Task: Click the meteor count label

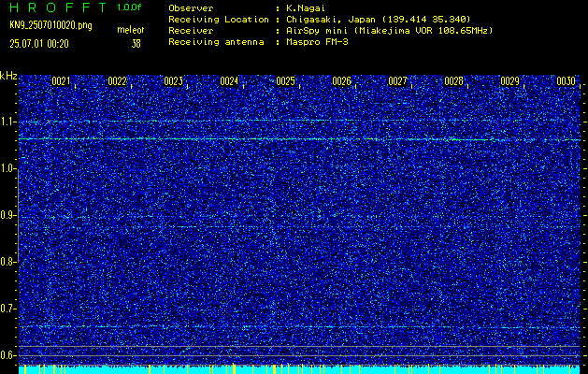Action: pyautogui.click(x=131, y=30)
